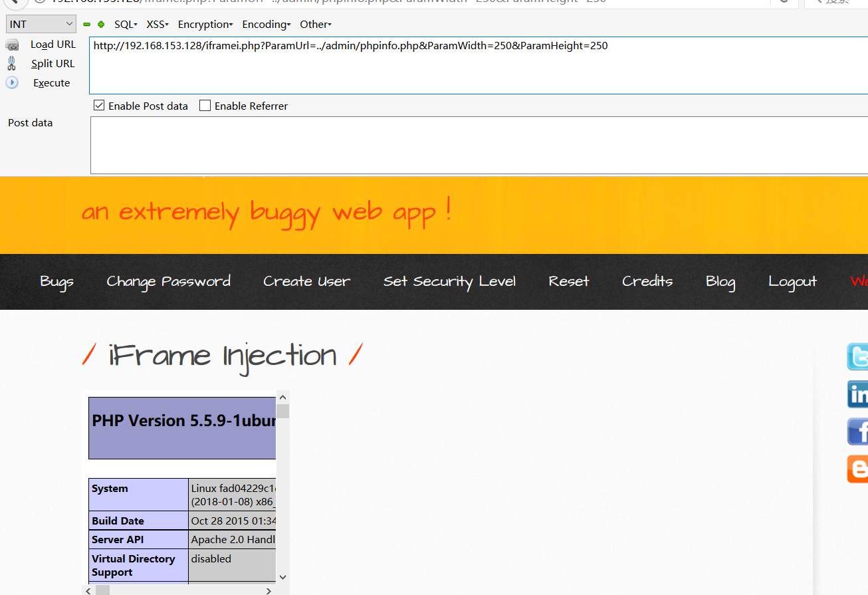
Task: Select the Server API row label
Action: click(x=118, y=540)
